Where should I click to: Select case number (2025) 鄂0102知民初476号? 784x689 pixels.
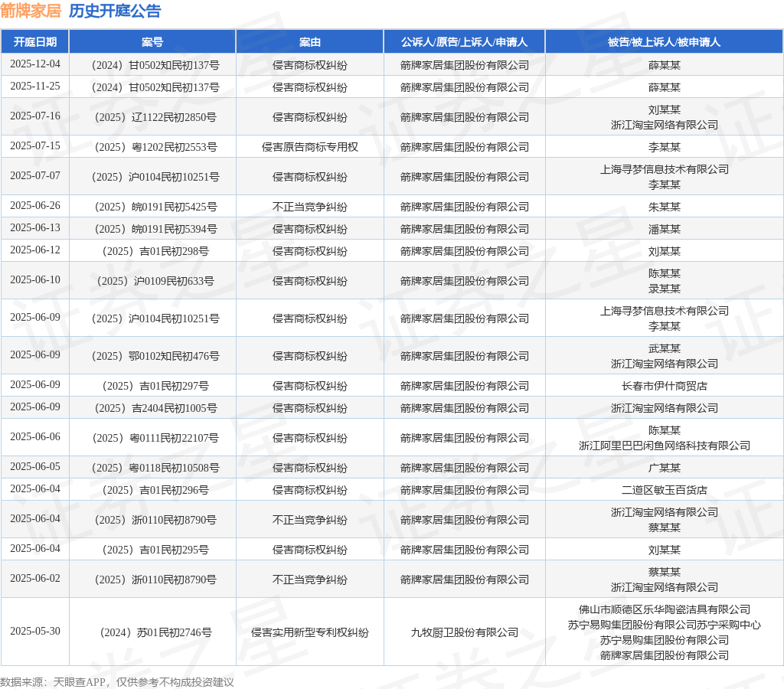pyautogui.click(x=155, y=357)
